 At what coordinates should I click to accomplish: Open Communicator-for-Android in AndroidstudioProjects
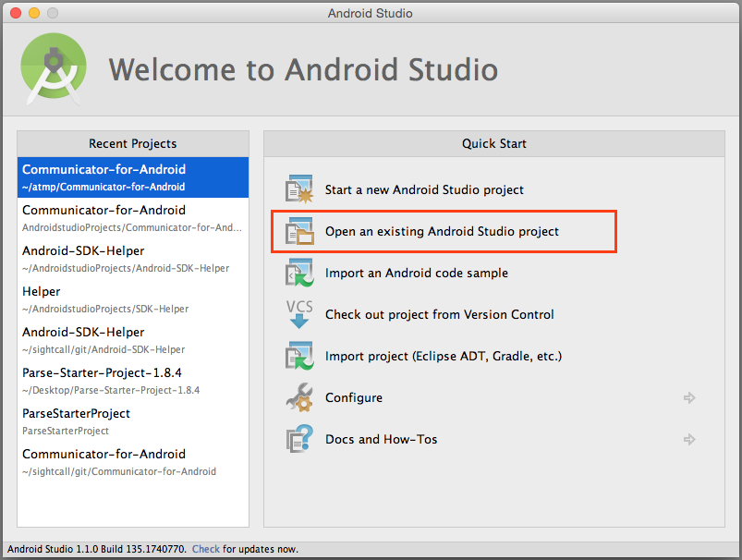point(133,218)
